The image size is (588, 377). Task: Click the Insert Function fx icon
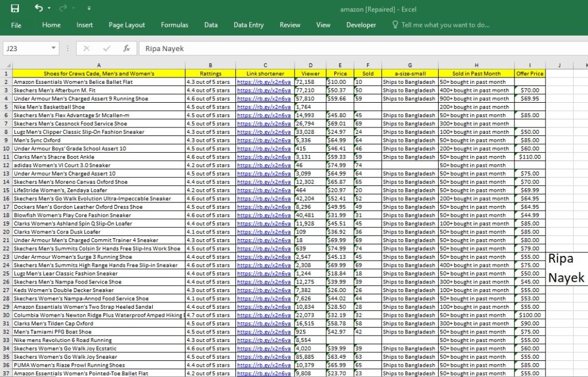(127, 48)
